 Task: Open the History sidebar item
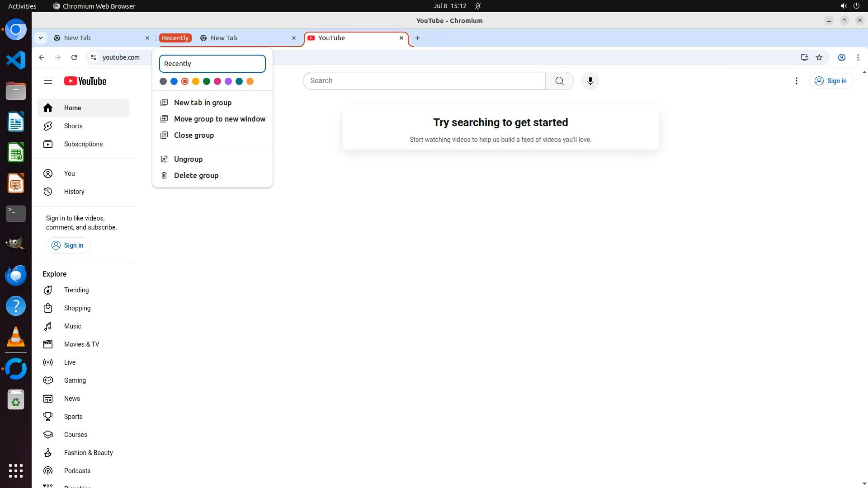(x=74, y=192)
